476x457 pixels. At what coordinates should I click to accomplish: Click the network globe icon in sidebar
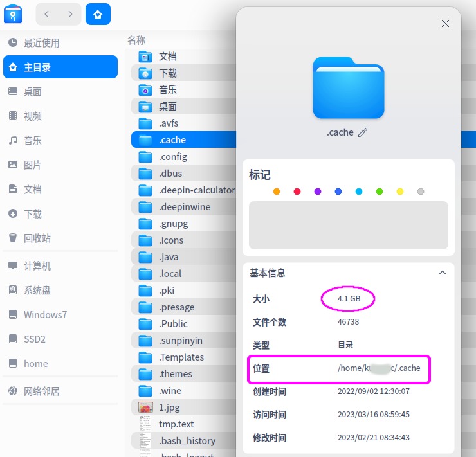(x=13, y=391)
